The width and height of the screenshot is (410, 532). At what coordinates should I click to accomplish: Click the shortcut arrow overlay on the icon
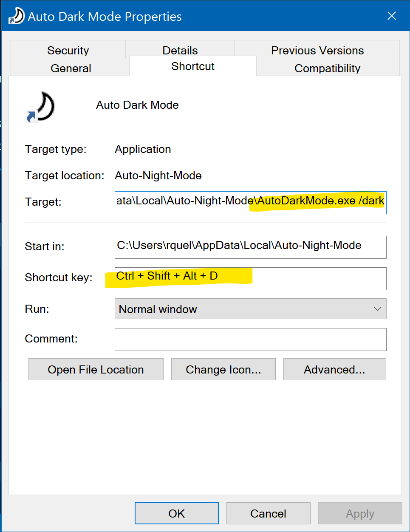pos(30,117)
